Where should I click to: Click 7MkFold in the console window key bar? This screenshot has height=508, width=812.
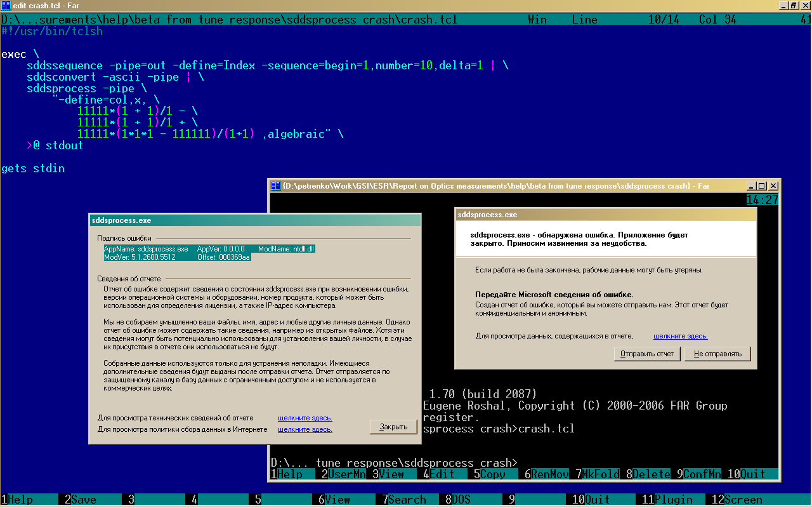pos(598,474)
